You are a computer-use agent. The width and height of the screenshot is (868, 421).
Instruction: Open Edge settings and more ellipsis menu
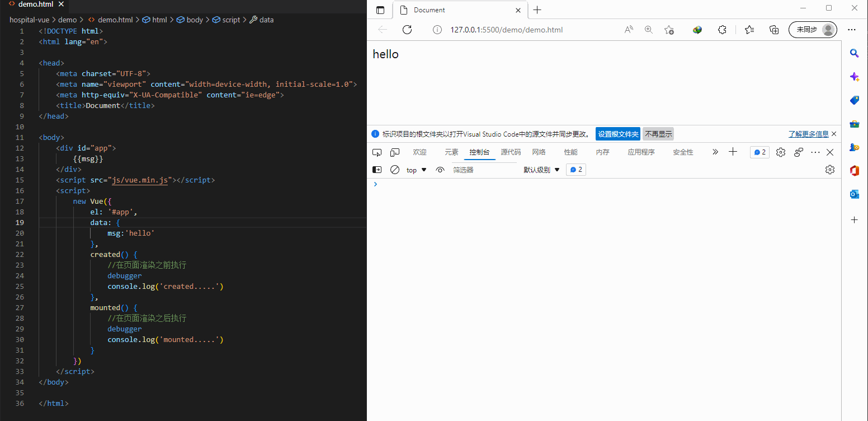852,30
